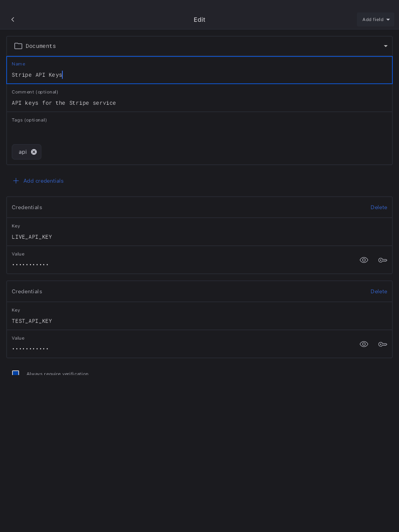The height and width of the screenshot is (532, 399).
Task: Show the TEST_API_KEY hidden value
Action: tap(364, 344)
